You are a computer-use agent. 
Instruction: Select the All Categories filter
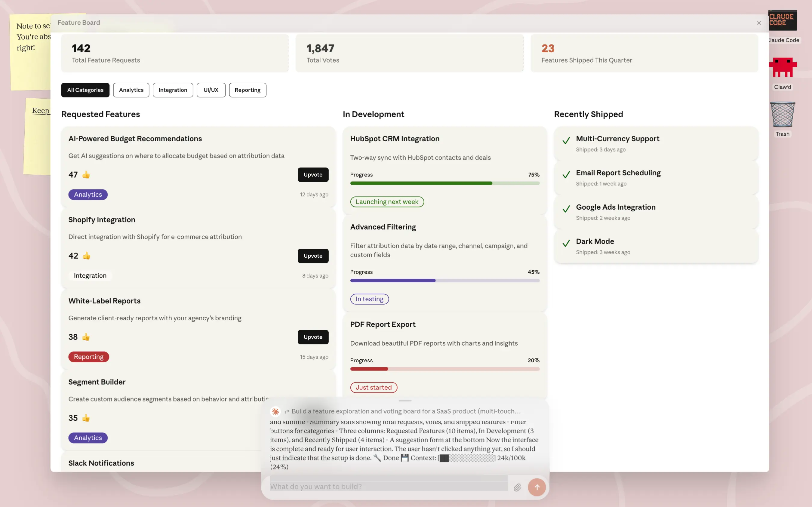(85, 90)
